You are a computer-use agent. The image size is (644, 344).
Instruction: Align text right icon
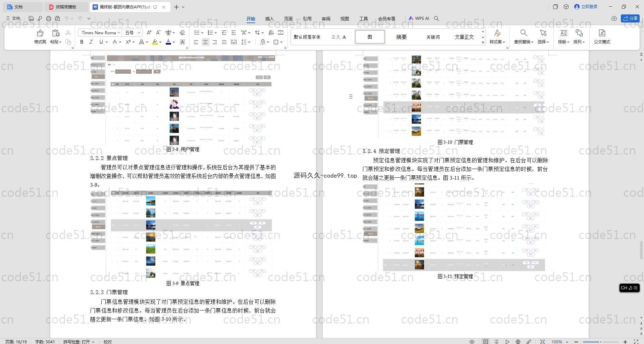(215, 42)
